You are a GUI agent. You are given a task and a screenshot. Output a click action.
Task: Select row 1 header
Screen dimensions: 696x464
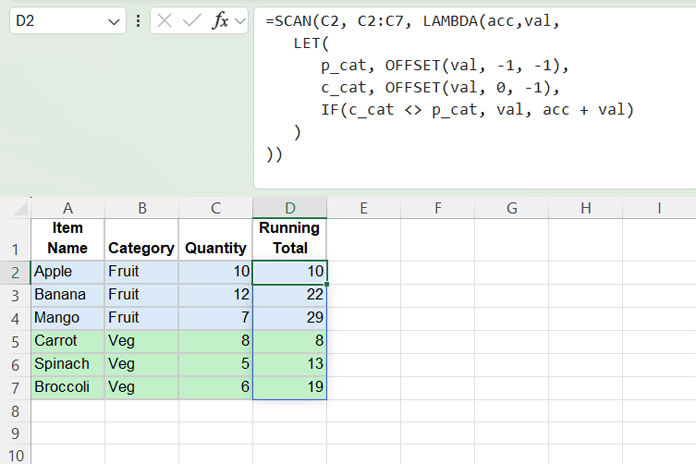15,240
